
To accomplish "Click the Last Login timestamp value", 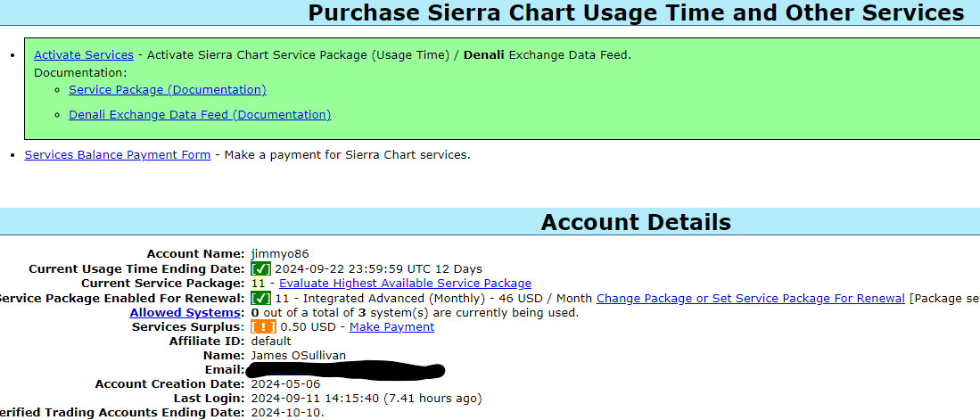I will 366,399.
